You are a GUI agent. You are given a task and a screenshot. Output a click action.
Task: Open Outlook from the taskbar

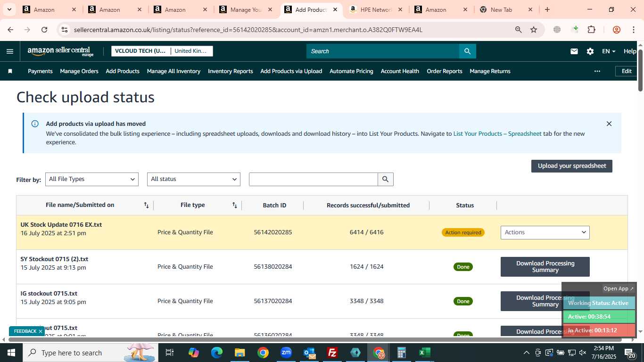309,353
